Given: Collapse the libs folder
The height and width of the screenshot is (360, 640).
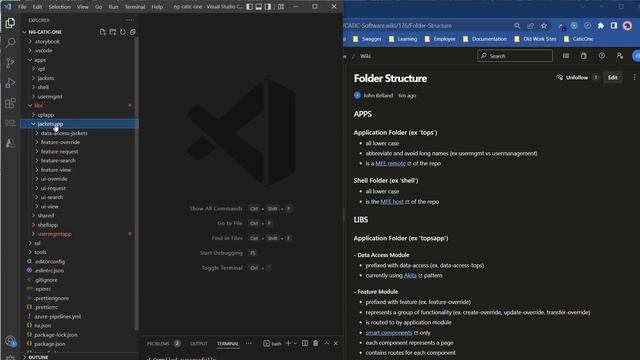Looking at the screenshot, I should [80, 105].
